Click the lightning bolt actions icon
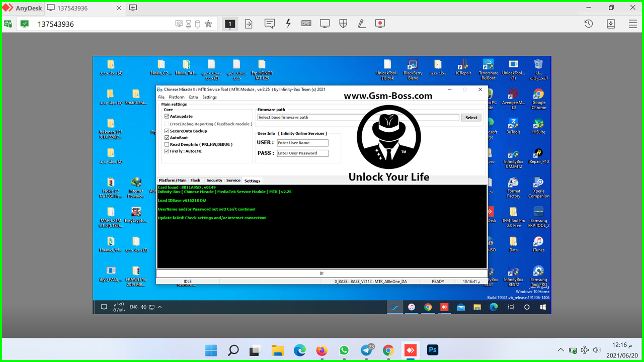Screen dimensions: 644x362 288,24
